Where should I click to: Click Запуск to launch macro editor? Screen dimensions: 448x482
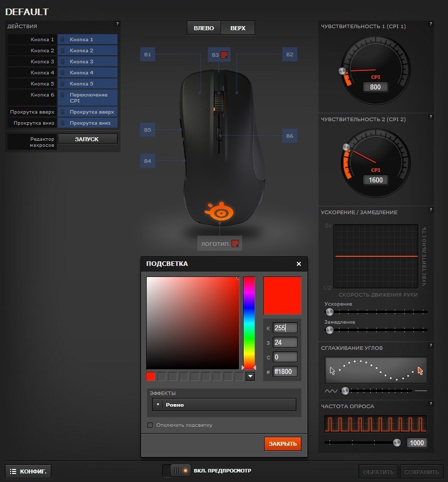click(x=87, y=139)
